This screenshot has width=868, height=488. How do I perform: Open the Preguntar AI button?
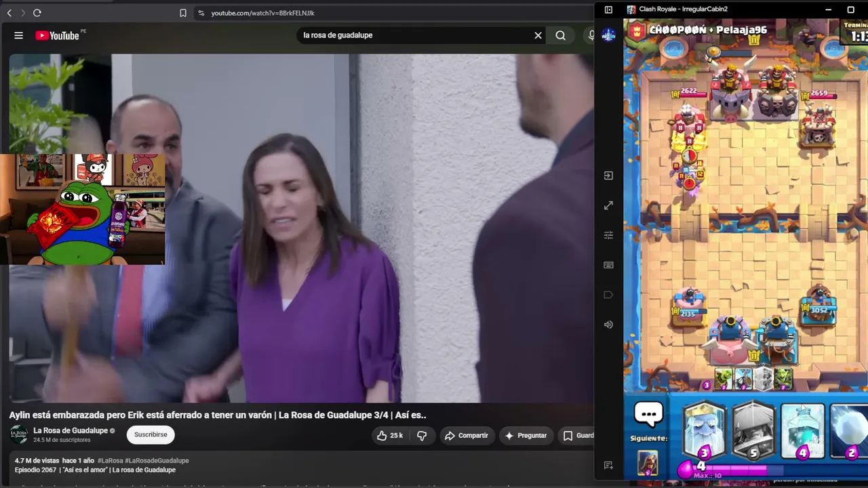click(x=525, y=435)
